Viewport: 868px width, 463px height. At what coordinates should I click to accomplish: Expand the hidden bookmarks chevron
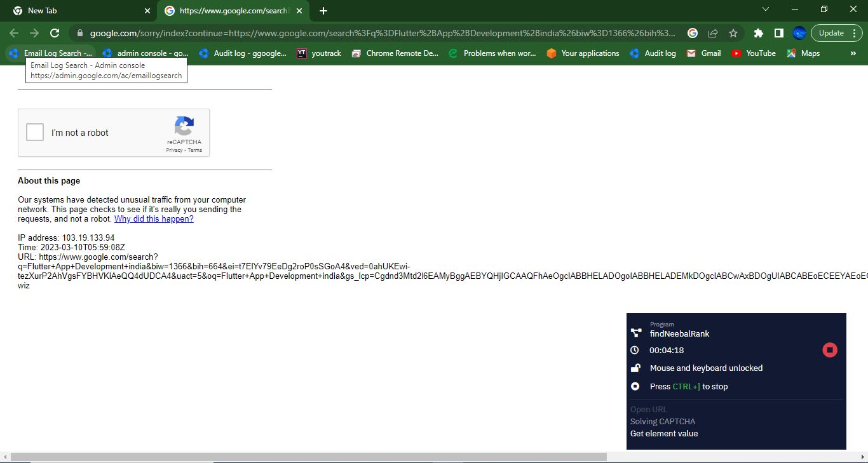[853, 53]
